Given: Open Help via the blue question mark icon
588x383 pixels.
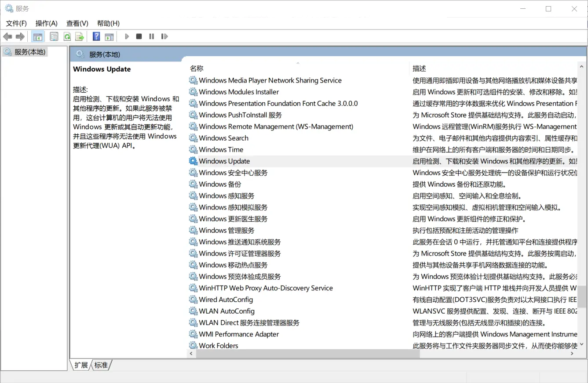Looking at the screenshot, I should (96, 36).
